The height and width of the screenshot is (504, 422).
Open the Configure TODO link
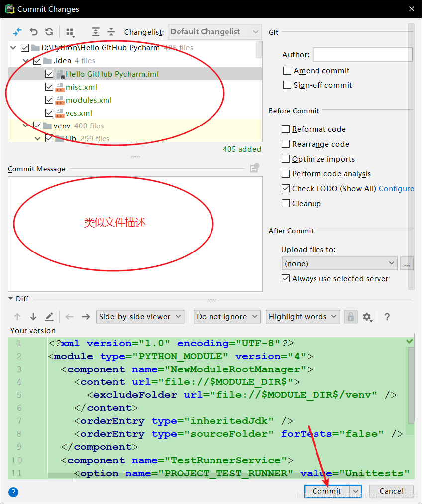pyautogui.click(x=396, y=189)
